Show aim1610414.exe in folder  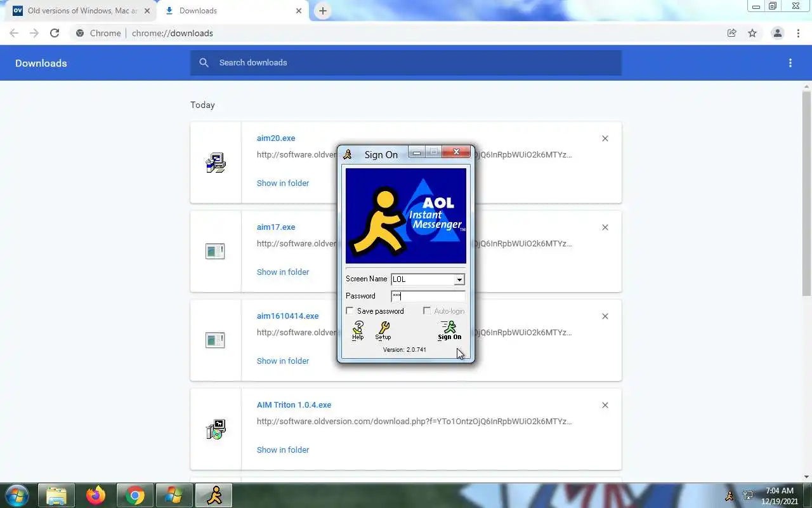(283, 361)
